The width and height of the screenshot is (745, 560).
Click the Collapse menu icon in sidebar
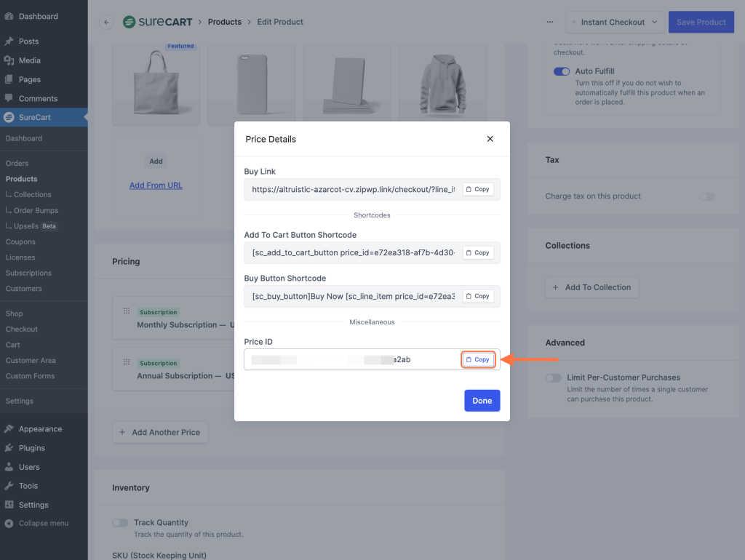(x=9, y=523)
